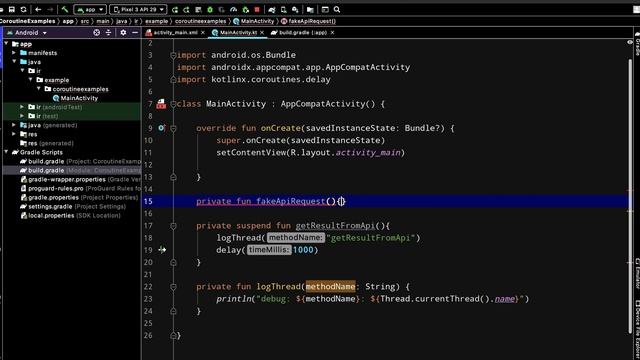Click Collapse All icon in Project panel
Screen dimensions: 640x360
[108, 33]
